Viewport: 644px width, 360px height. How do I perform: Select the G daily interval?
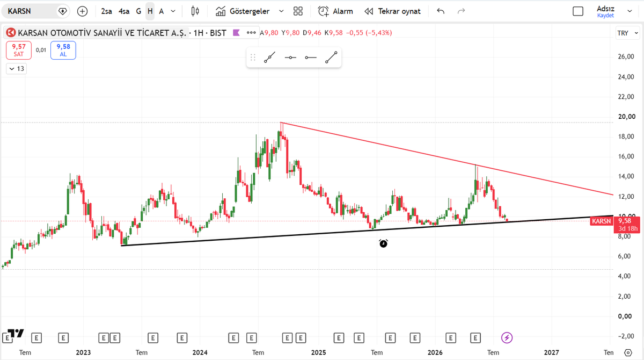click(x=139, y=11)
